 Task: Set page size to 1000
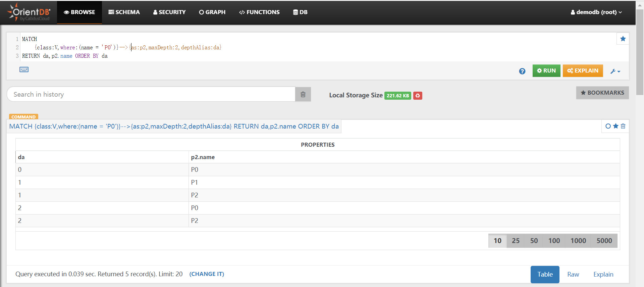tap(578, 241)
